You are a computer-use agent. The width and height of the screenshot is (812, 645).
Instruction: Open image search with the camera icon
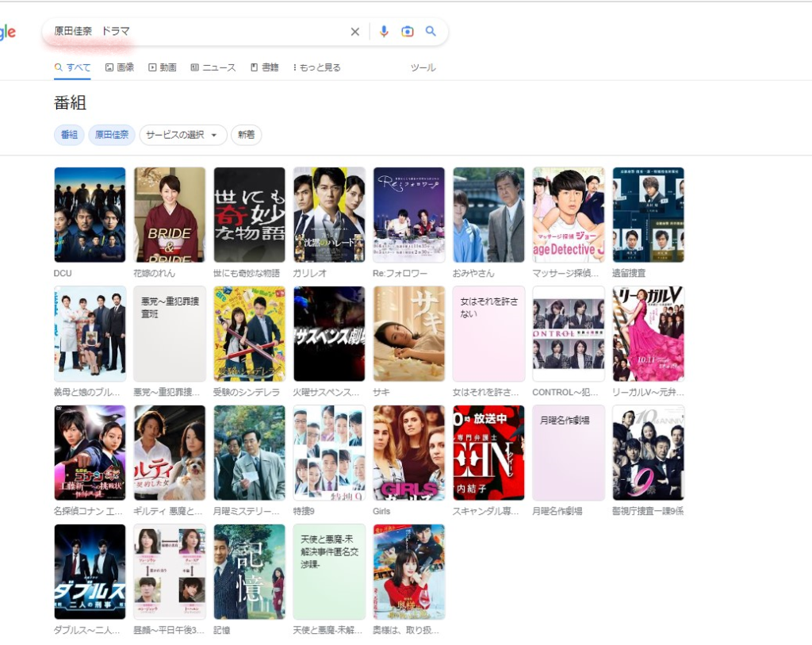click(408, 32)
